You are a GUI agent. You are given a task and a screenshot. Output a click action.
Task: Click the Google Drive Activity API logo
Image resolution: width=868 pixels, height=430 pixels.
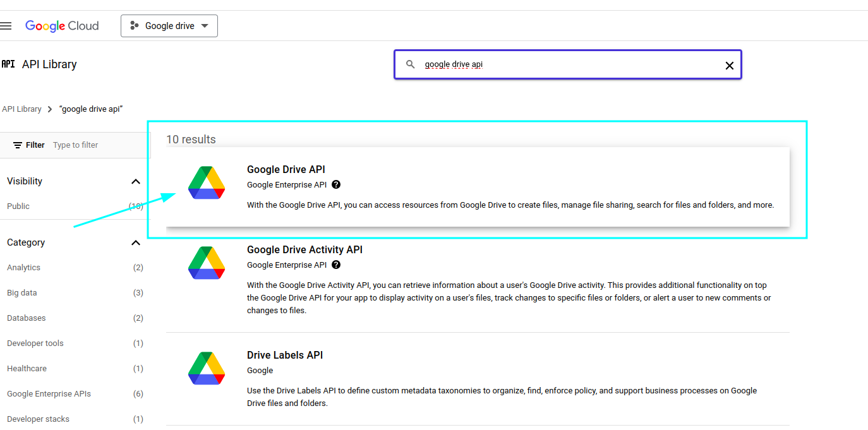pyautogui.click(x=207, y=263)
